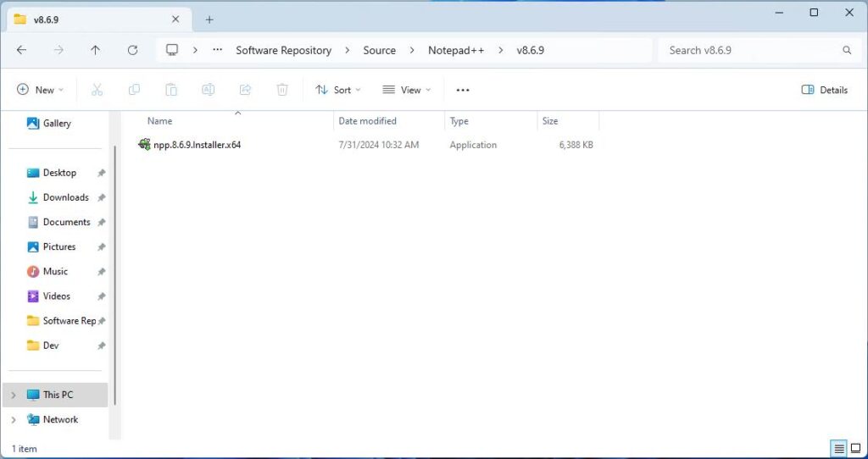868x459 pixels.
Task: Open the Sort options dropdown
Action: point(337,90)
